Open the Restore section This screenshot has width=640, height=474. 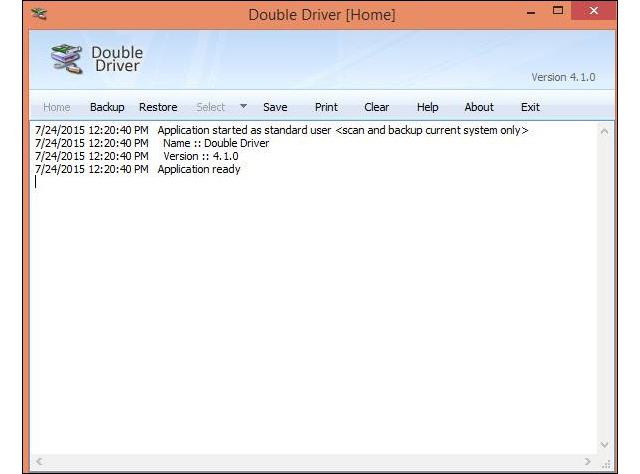tap(158, 107)
